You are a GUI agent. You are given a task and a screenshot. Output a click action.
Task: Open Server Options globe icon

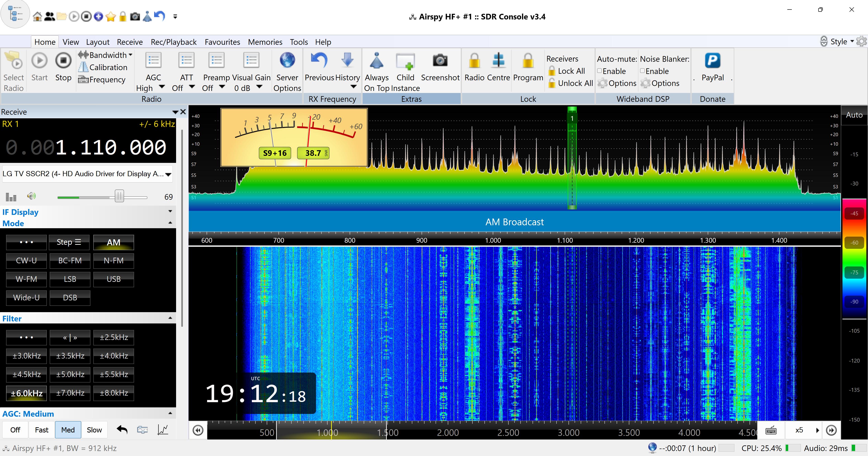point(287,60)
